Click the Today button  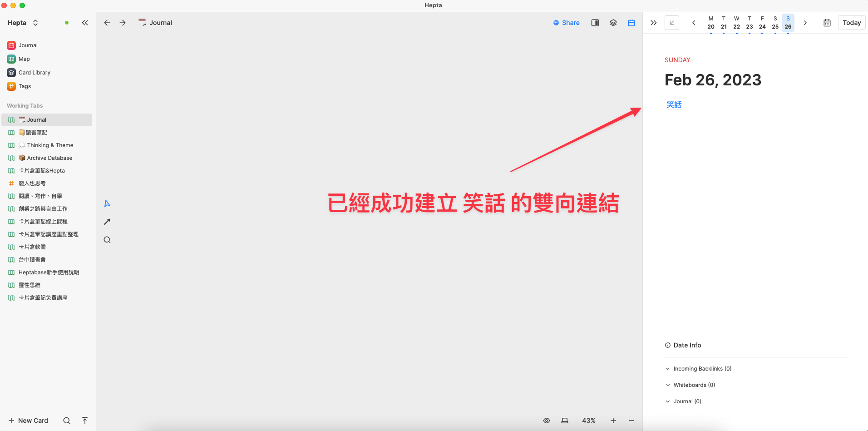[851, 22]
